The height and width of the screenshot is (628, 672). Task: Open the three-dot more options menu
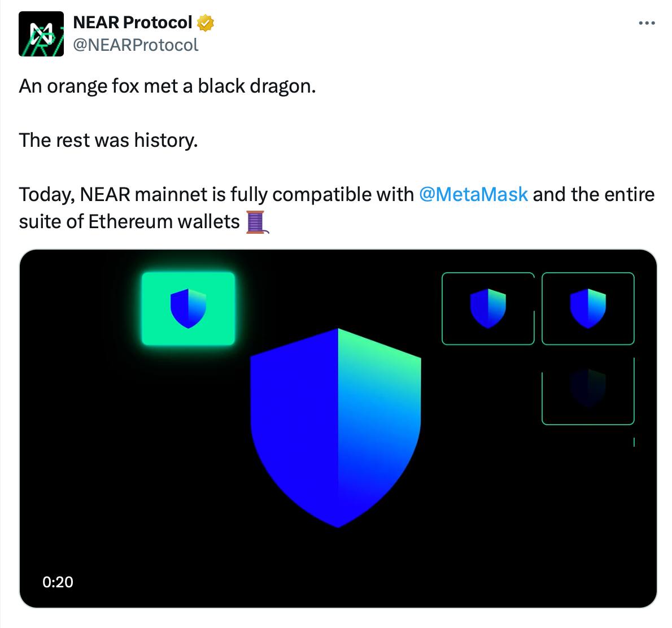[x=646, y=24]
